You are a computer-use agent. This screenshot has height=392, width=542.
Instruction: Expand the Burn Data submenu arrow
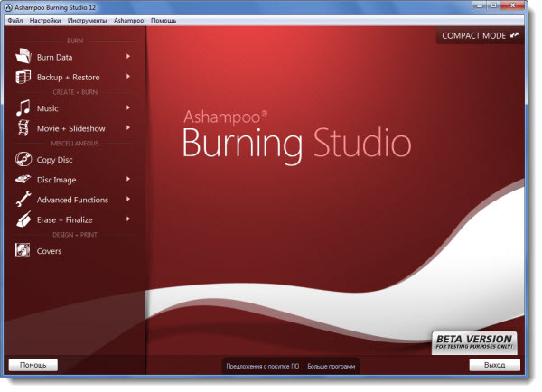[128, 56]
